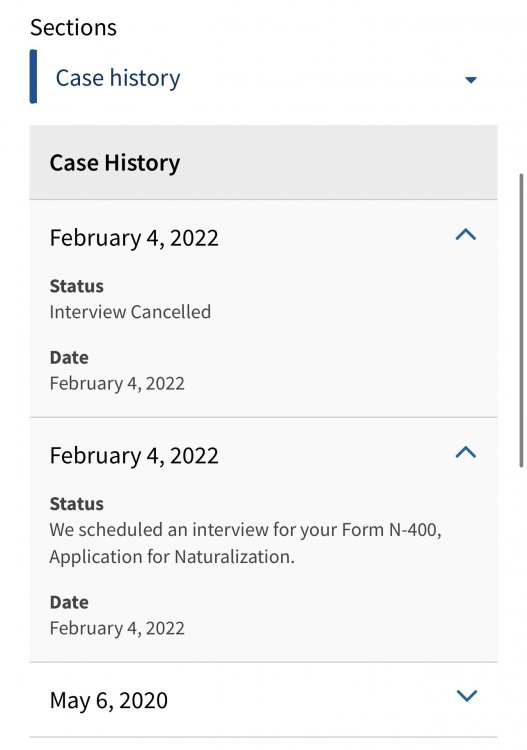This screenshot has height=750, width=527.
Task: Click the vertical scrollbar thumb
Action: 521,320
